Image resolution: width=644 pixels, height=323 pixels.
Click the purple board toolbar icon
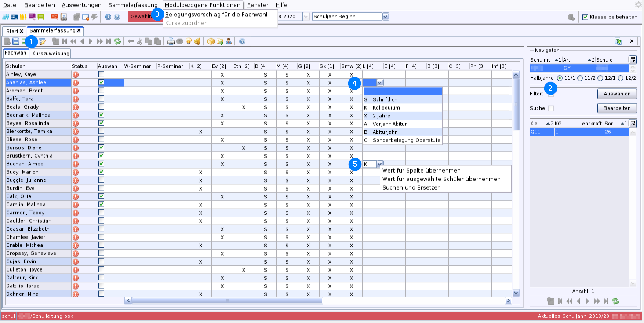[x=32, y=17]
